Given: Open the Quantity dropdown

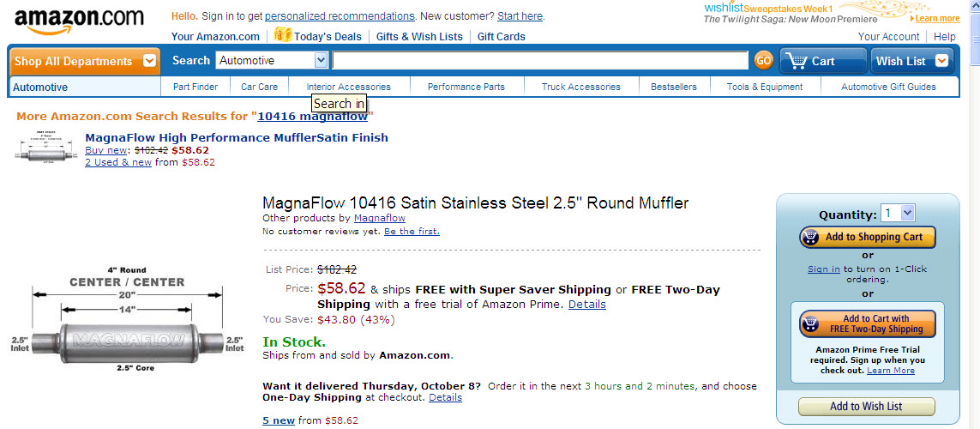Looking at the screenshot, I should 898,214.
